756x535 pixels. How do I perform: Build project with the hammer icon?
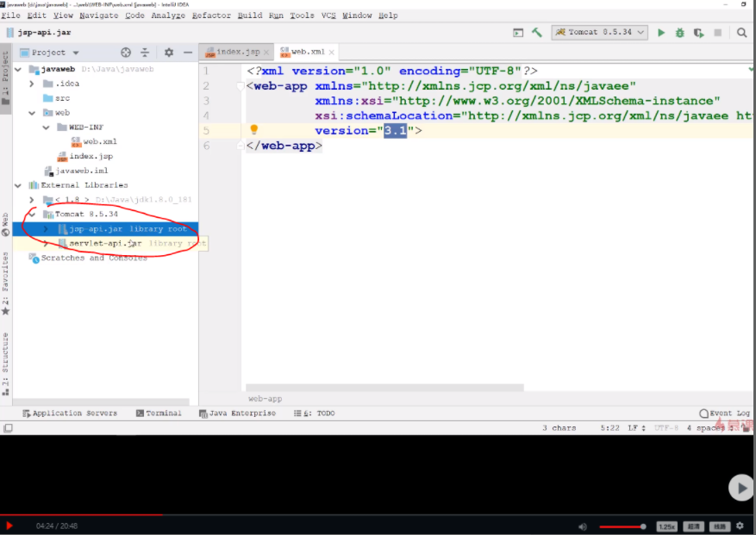pyautogui.click(x=537, y=33)
